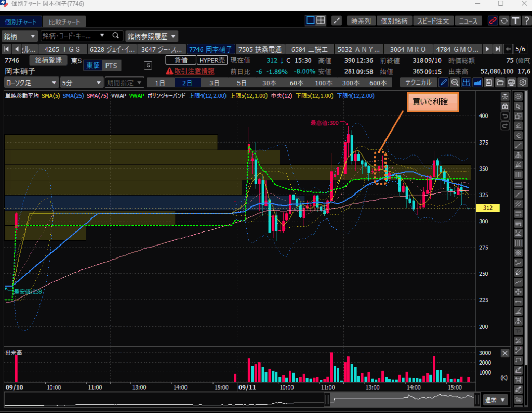Click the timeline range slider handle at bottom
The width and height of the screenshot is (532, 413).
click(x=327, y=400)
